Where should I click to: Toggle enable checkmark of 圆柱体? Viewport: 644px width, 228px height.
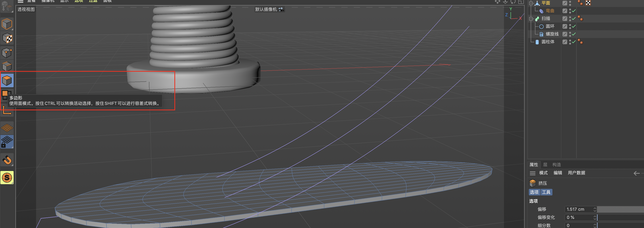[x=574, y=42]
